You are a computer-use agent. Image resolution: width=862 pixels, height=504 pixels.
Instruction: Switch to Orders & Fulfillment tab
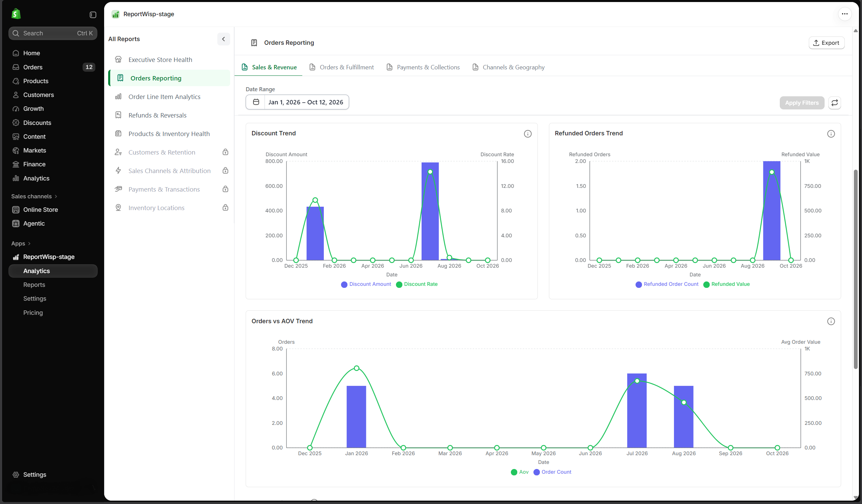[x=341, y=67]
